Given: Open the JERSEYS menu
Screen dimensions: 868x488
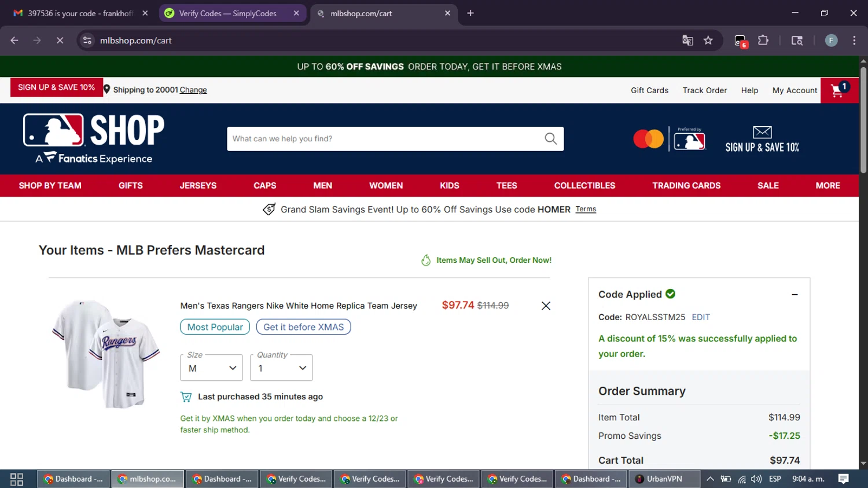Looking at the screenshot, I should coord(198,186).
